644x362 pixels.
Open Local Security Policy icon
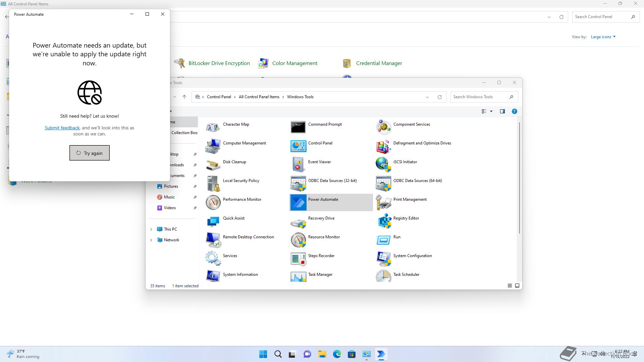tap(213, 184)
